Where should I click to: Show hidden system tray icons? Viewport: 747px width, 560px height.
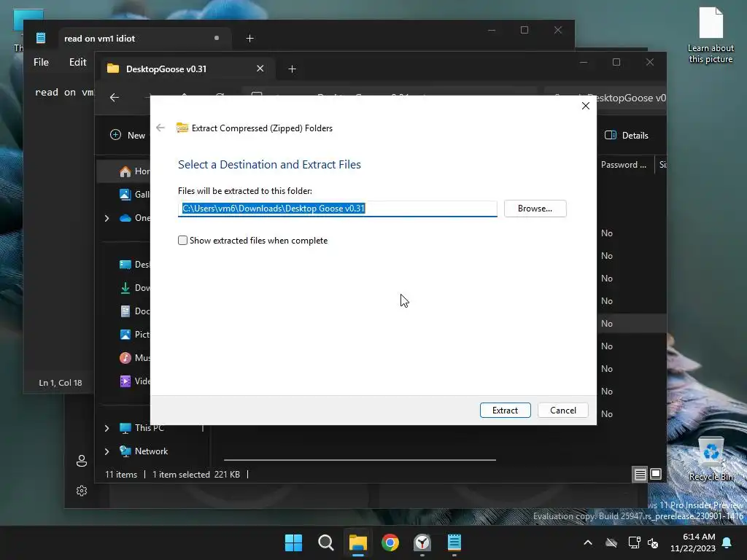tap(588, 542)
